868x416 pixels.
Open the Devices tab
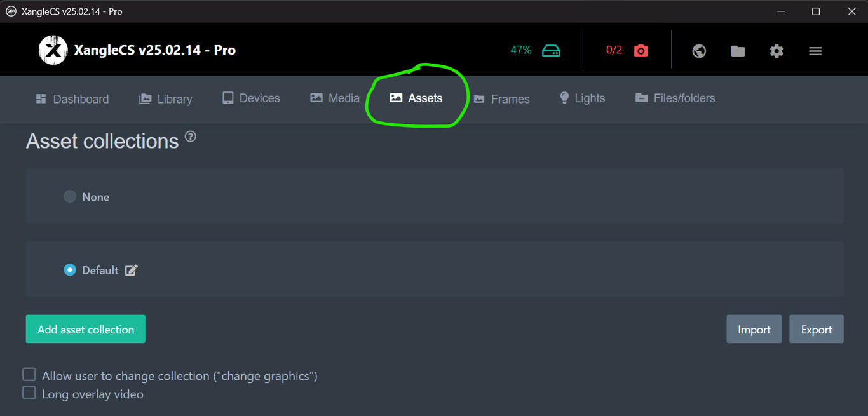[x=251, y=98]
